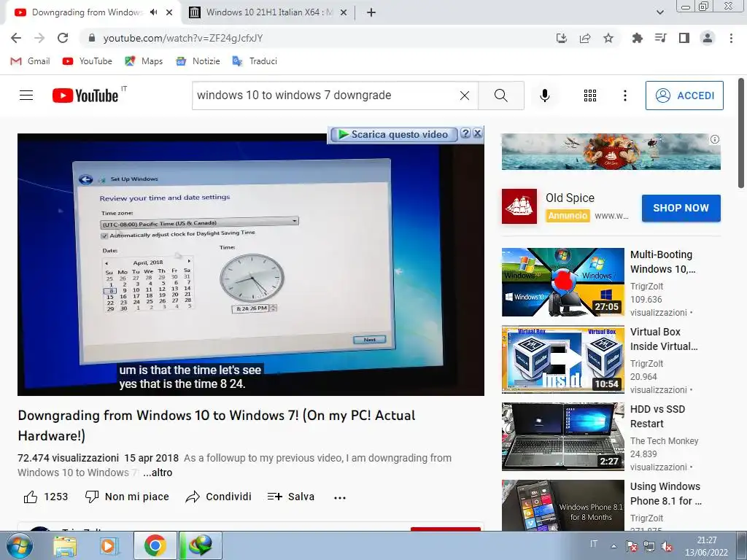This screenshot has height=560, width=747.
Task: Open the Multi-Booting Windows 10 thumbnail
Action: (x=562, y=282)
